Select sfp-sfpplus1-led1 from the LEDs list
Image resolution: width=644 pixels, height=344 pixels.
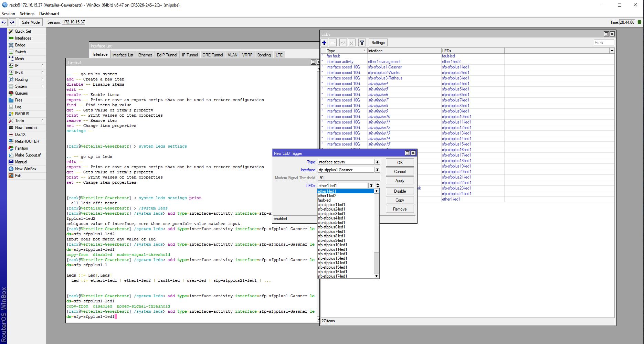331,205
